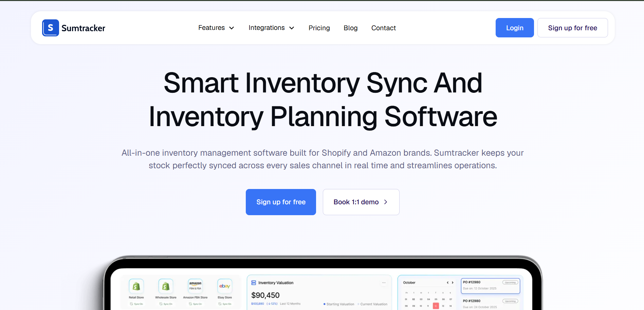Click the Starting Valuation legend dot
The image size is (644, 310).
(x=324, y=304)
